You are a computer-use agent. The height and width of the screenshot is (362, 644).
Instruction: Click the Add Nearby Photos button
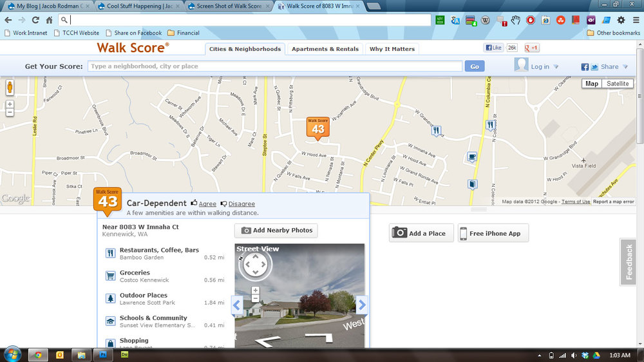276,231
